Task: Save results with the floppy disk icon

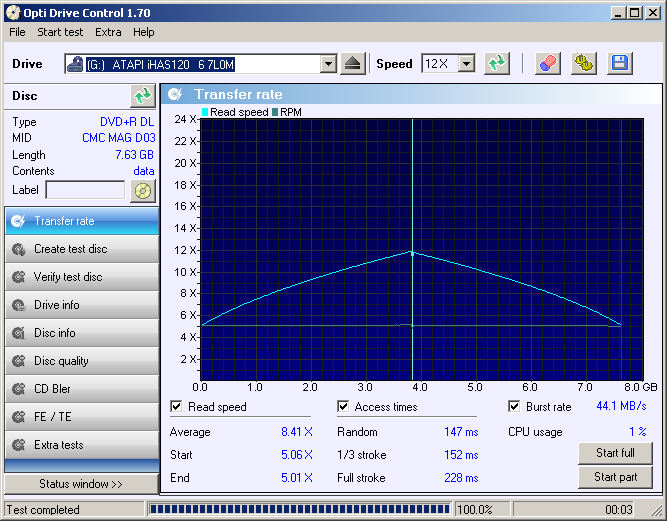Action: click(x=620, y=64)
